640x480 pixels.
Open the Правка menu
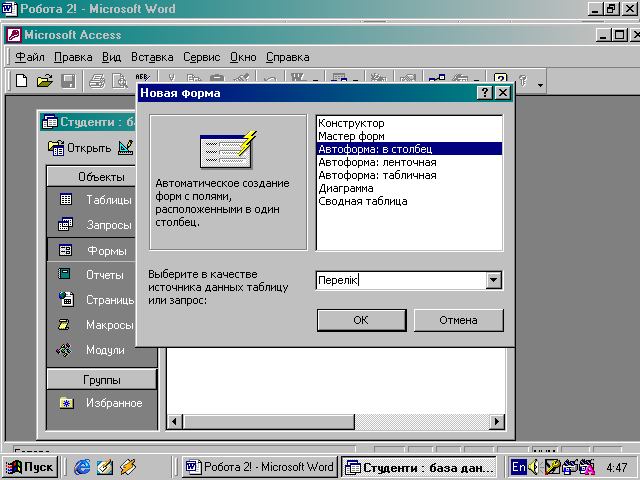pos(73,57)
